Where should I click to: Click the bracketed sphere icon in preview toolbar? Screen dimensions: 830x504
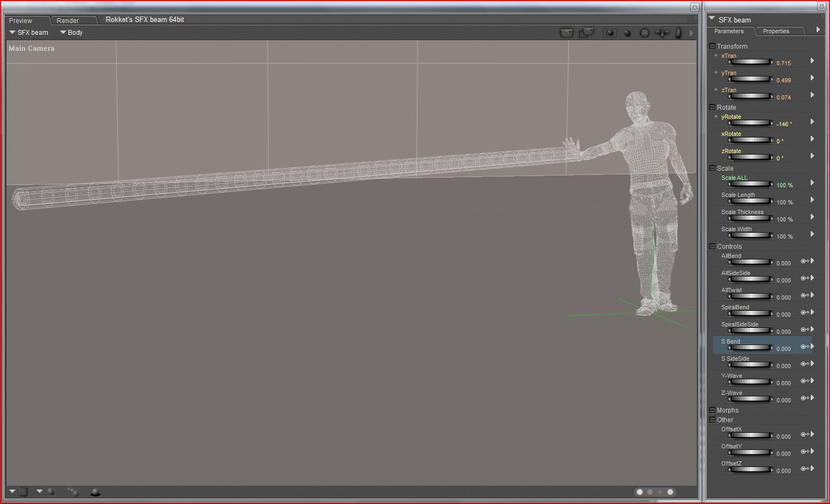(610, 33)
